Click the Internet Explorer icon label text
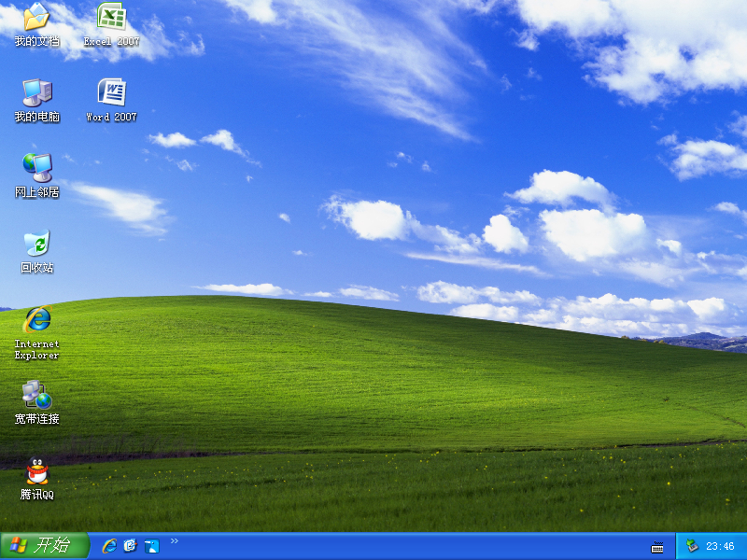 36,350
